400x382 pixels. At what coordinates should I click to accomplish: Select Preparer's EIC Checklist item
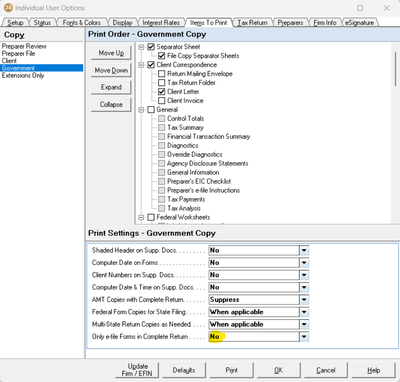click(x=199, y=182)
